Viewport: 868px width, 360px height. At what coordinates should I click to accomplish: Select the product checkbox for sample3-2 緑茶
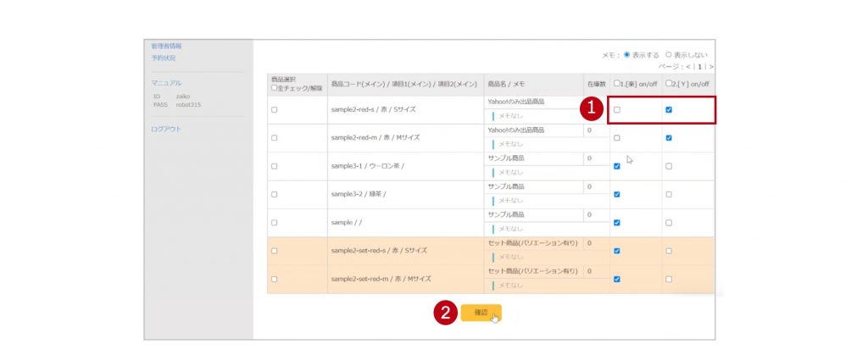[274, 194]
